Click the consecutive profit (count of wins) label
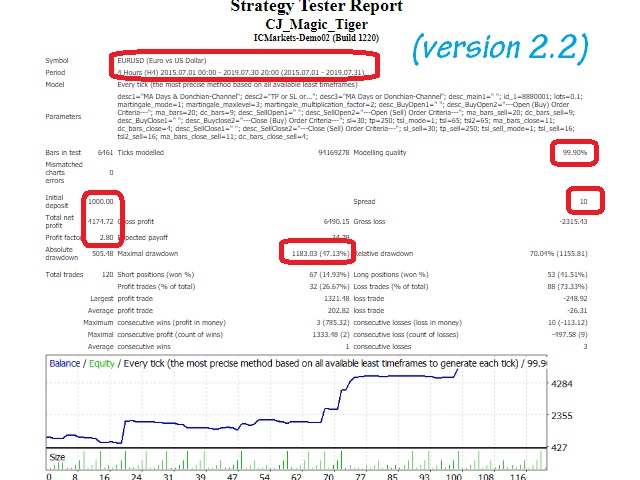The height and width of the screenshot is (480, 640). 170,335
